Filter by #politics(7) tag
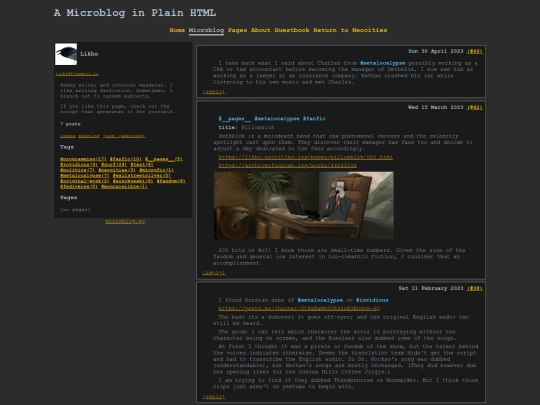The height and width of the screenshot is (405, 540). coord(77,170)
